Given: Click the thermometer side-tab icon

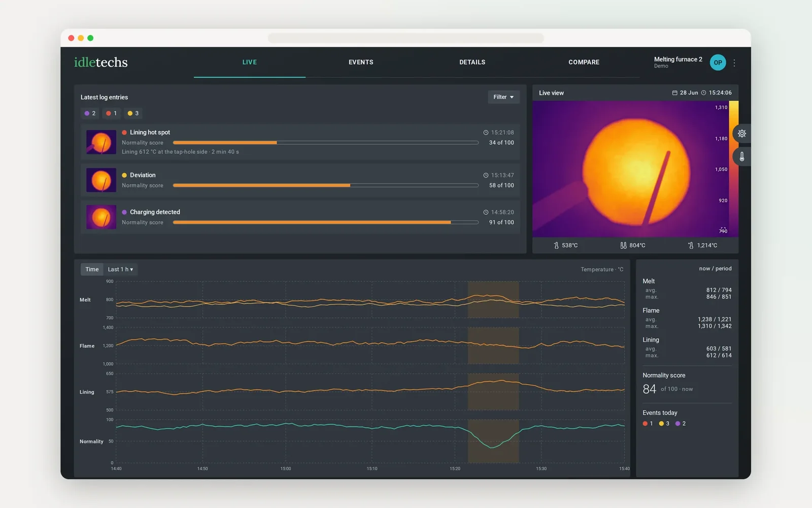Looking at the screenshot, I should [742, 156].
